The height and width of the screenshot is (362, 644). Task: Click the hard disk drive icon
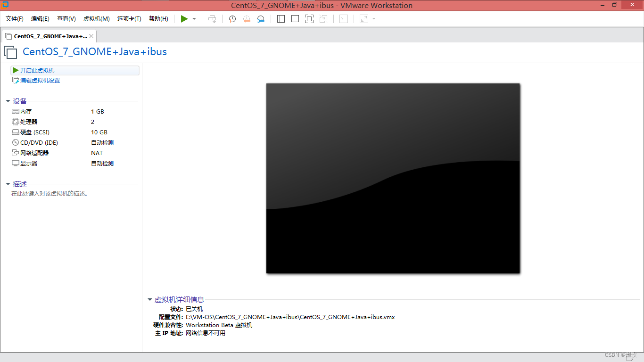tap(16, 132)
